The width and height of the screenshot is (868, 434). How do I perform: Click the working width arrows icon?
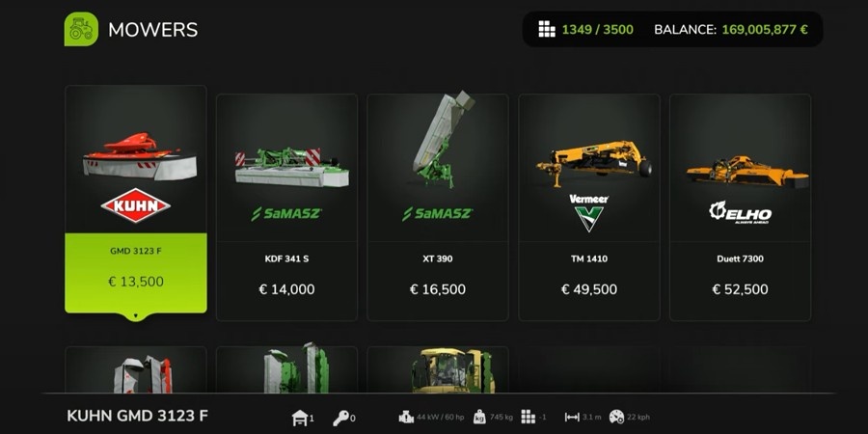coord(572,418)
